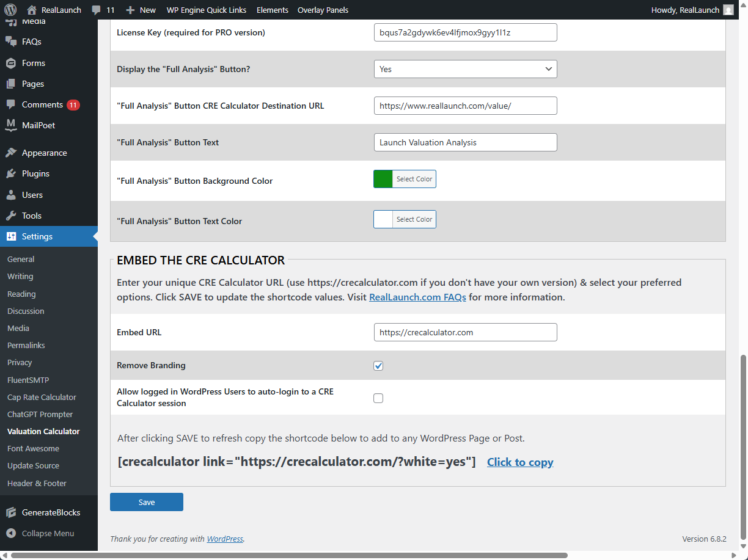748x560 pixels.
Task: Click the Tools wrench icon in sidebar
Action: (11, 216)
